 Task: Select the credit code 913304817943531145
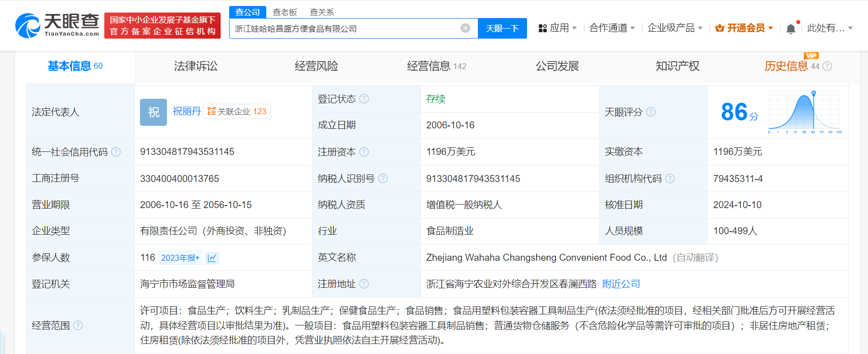(x=187, y=152)
